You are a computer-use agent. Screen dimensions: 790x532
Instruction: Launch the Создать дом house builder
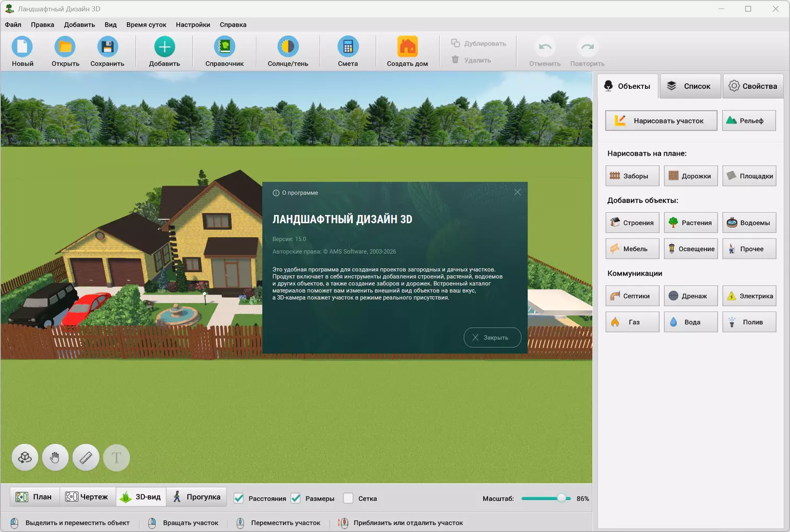click(x=407, y=52)
